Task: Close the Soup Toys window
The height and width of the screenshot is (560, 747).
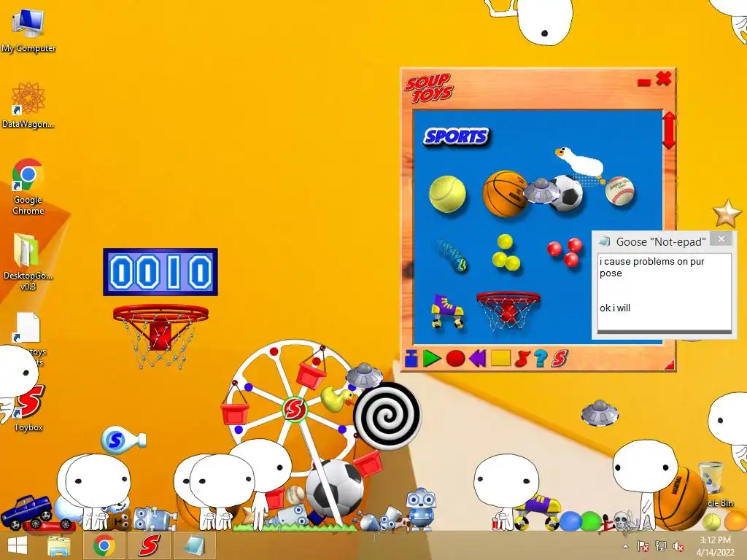Action: point(664,79)
